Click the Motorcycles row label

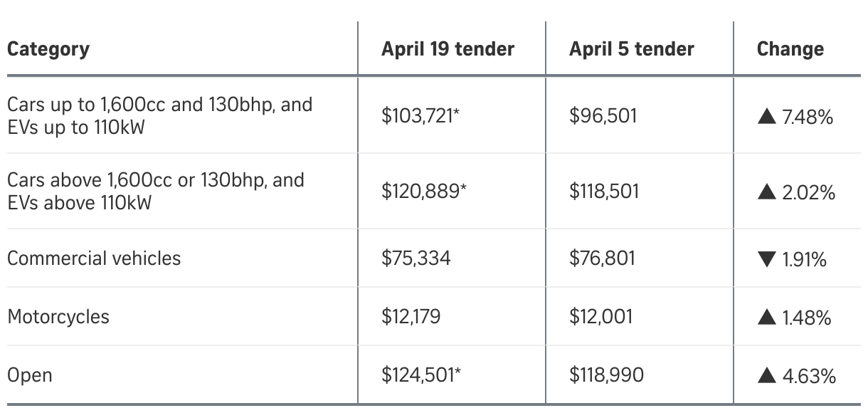[58, 316]
